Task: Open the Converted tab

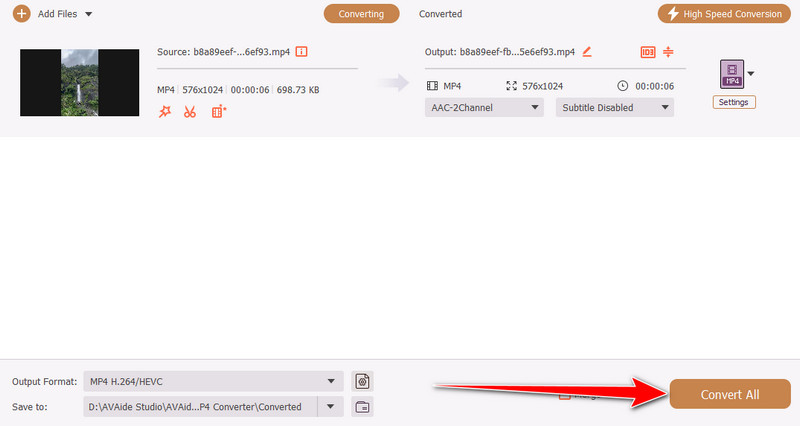Action: pos(440,14)
